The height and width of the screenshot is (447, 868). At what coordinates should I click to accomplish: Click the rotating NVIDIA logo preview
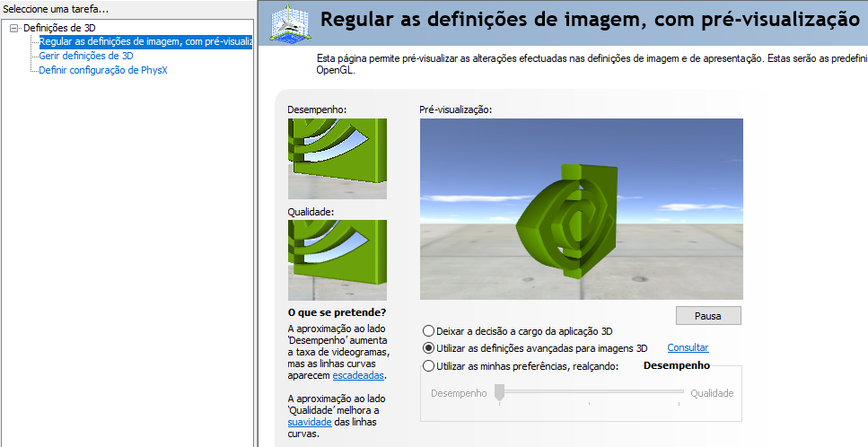coord(582,209)
